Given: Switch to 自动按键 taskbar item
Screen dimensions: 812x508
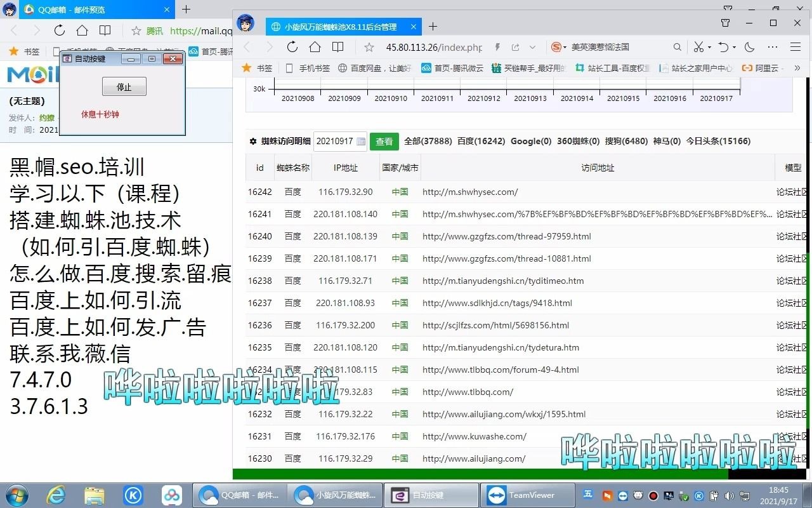Looking at the screenshot, I should (x=431, y=495).
